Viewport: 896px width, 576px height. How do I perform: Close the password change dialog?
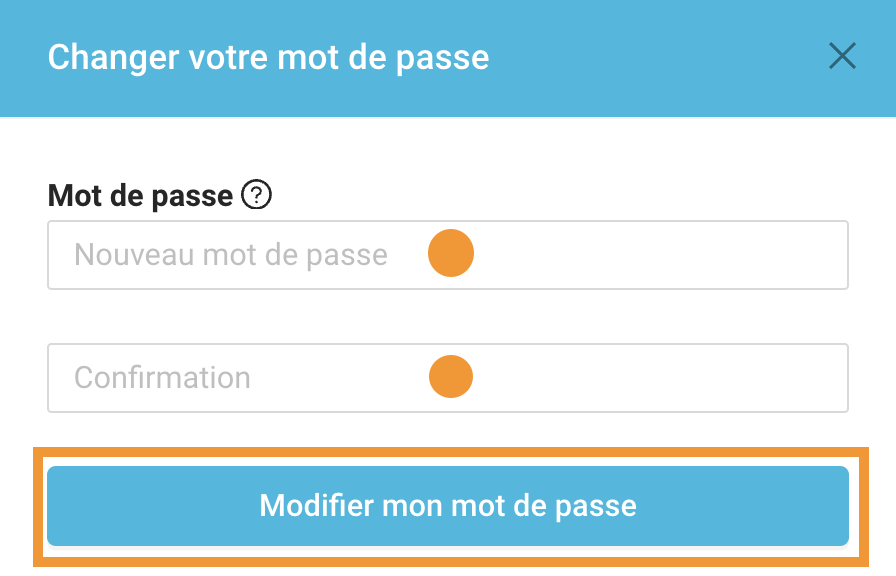[x=842, y=56]
